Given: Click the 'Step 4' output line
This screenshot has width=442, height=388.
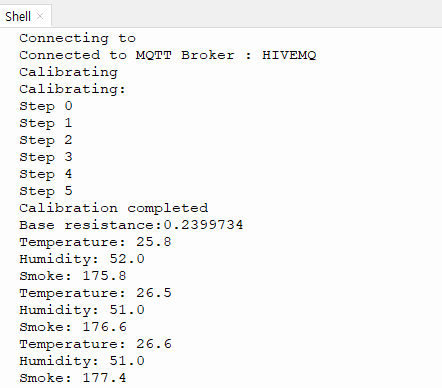Looking at the screenshot, I should click(46, 174).
